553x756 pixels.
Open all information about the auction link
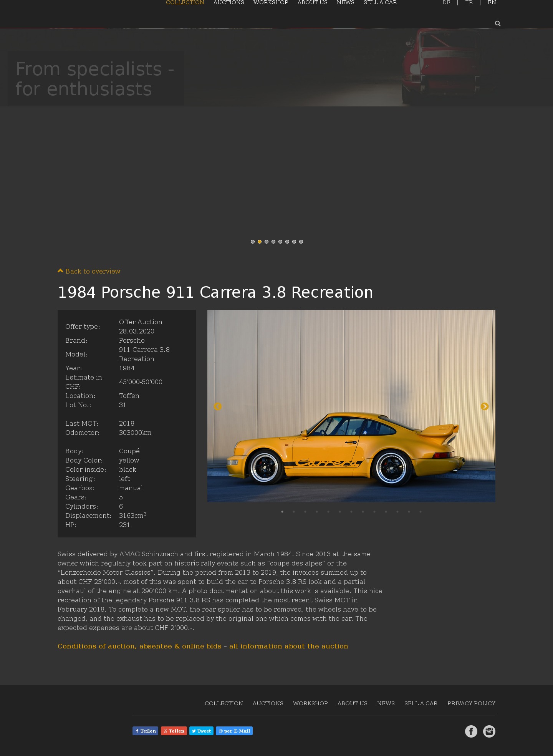289,646
